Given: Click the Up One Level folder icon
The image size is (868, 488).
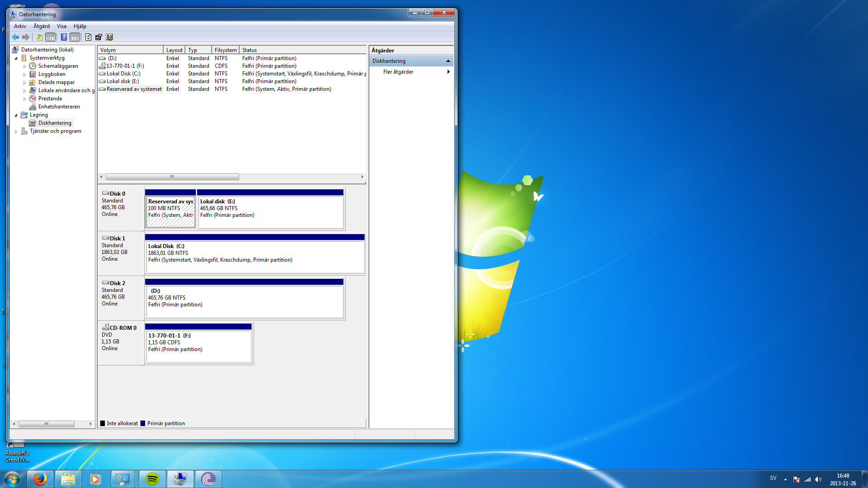Looking at the screenshot, I should coord(40,37).
